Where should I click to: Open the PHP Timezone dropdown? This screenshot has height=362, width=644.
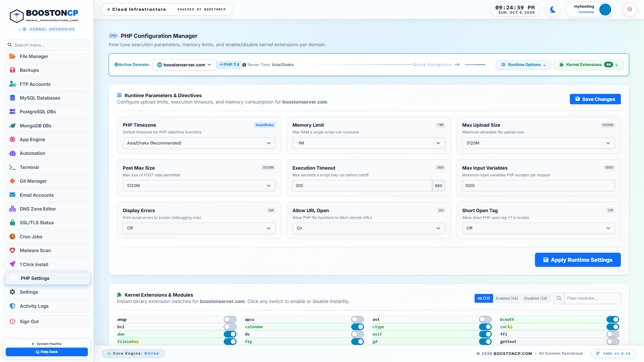(199, 143)
